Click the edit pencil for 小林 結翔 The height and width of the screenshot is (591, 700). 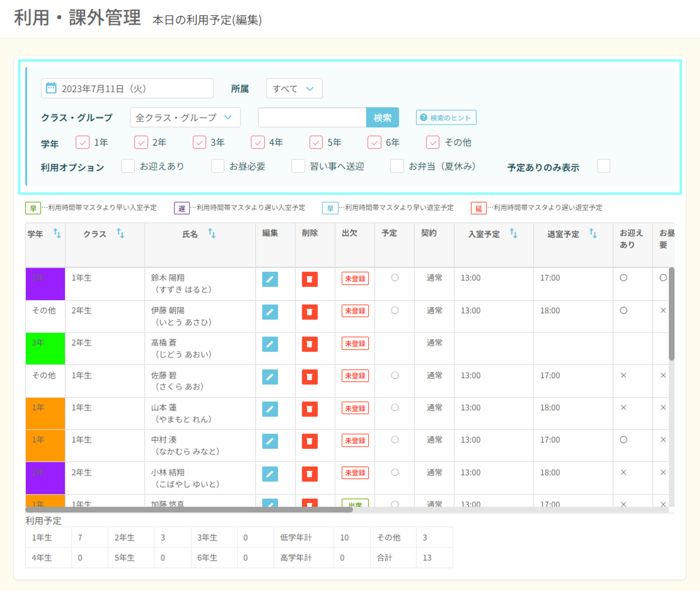(x=270, y=474)
